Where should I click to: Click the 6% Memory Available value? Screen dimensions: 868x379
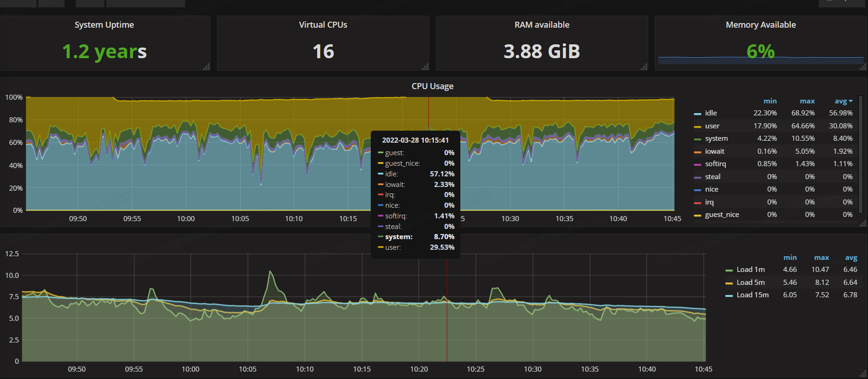coord(761,51)
